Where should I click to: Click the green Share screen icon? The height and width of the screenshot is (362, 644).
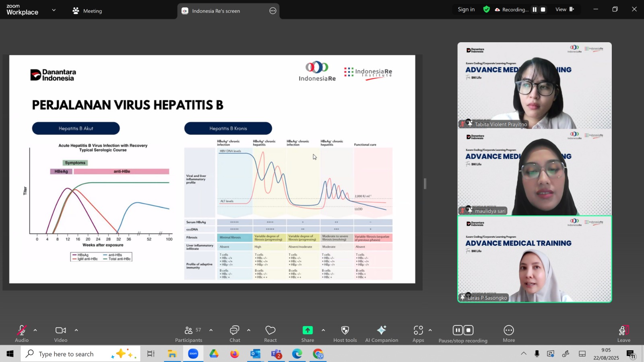308,330
